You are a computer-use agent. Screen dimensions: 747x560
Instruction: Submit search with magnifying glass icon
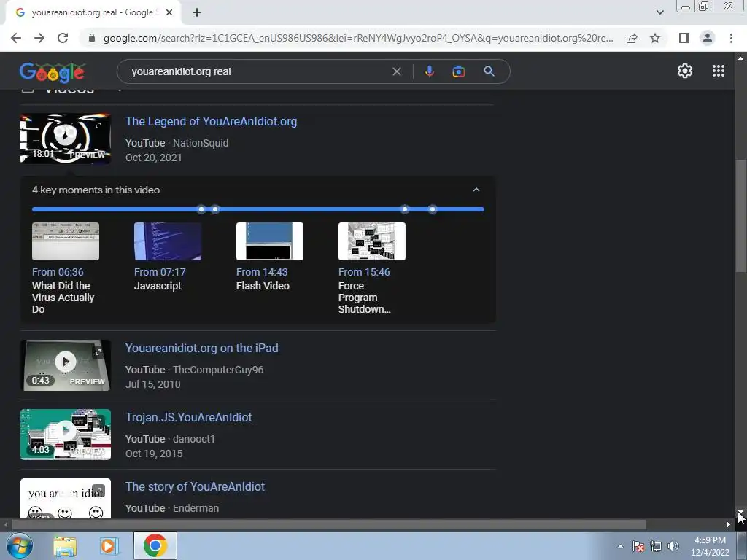[x=489, y=71]
